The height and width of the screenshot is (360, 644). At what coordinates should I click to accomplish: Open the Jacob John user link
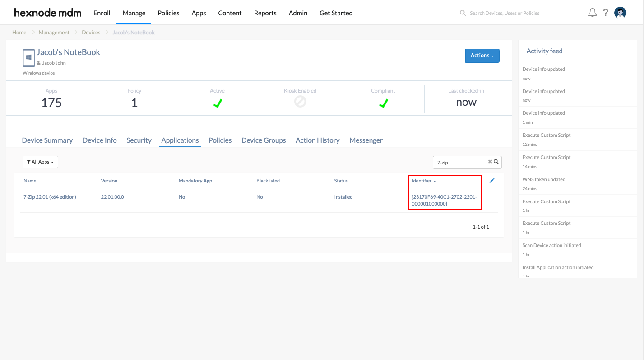54,63
